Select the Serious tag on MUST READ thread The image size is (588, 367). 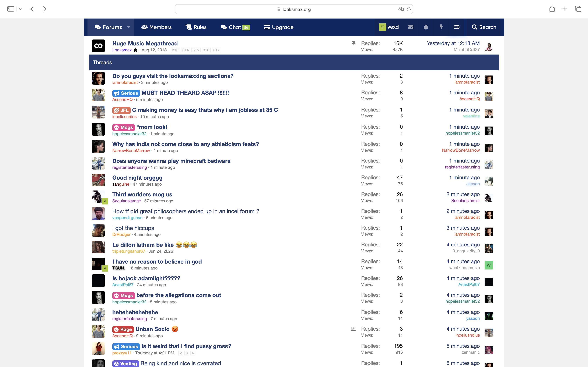(x=126, y=93)
